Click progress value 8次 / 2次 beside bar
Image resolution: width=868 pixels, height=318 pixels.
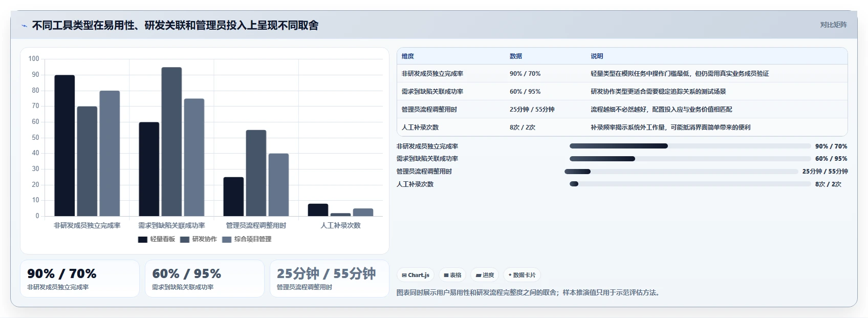828,184
